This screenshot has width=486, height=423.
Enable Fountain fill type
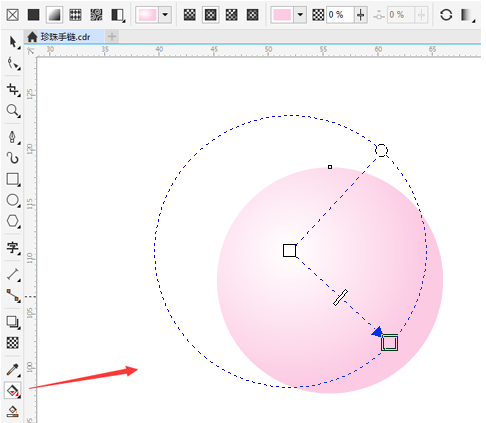(x=54, y=15)
